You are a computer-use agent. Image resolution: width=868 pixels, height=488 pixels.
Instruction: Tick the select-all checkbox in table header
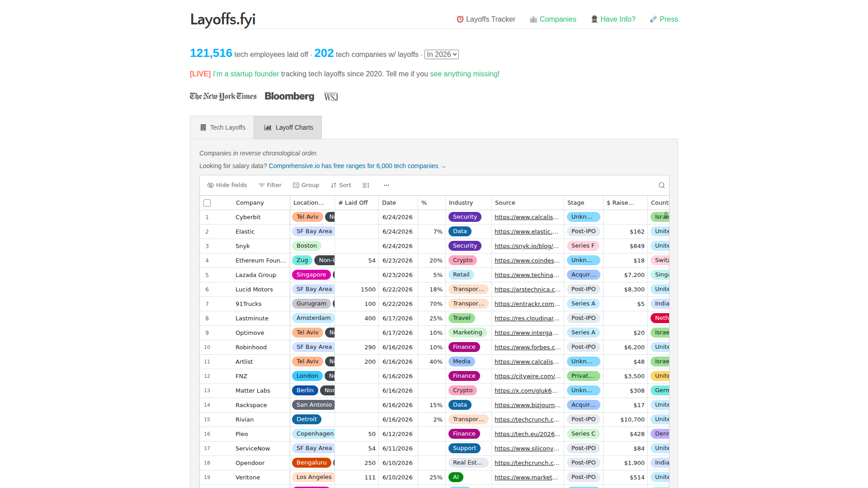coord(207,203)
